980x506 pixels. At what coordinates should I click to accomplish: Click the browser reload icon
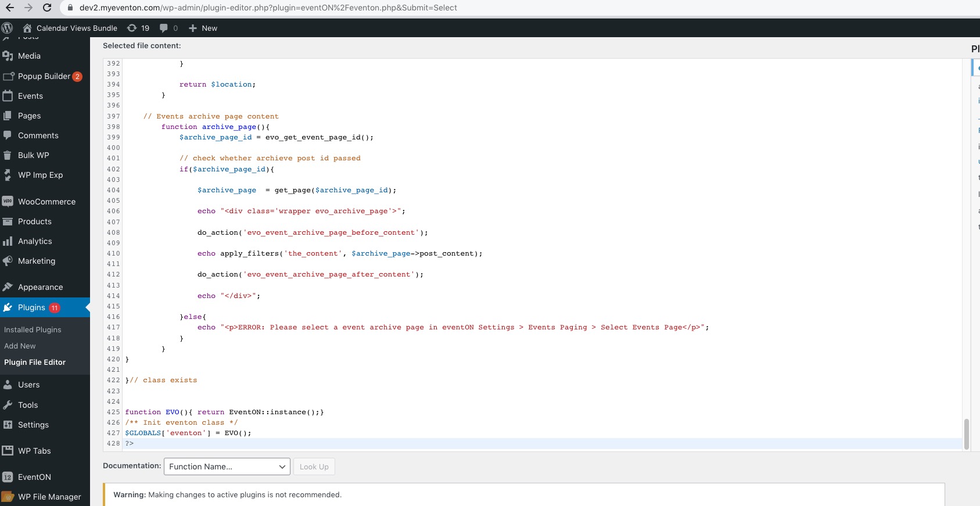[47, 8]
